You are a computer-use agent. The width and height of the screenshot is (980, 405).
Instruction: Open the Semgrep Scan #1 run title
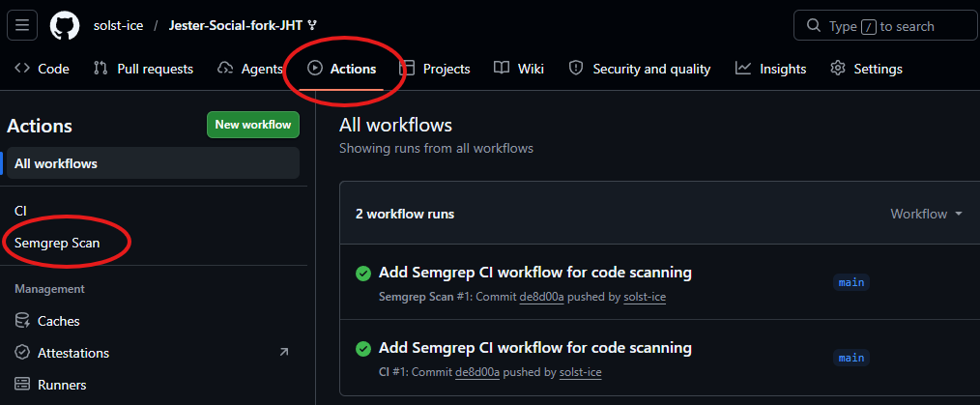coord(535,273)
